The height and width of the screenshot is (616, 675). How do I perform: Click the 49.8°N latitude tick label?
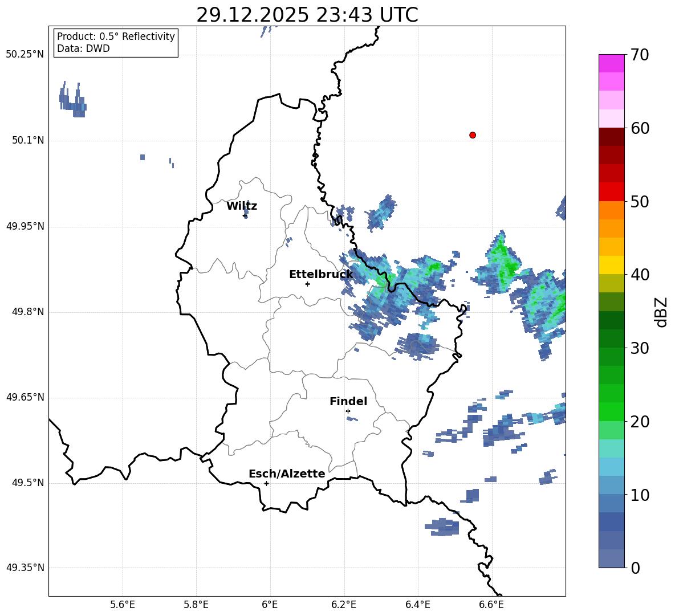click(x=28, y=312)
